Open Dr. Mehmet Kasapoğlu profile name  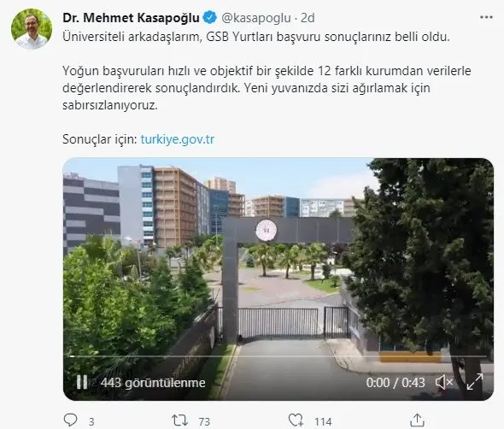[x=132, y=18]
